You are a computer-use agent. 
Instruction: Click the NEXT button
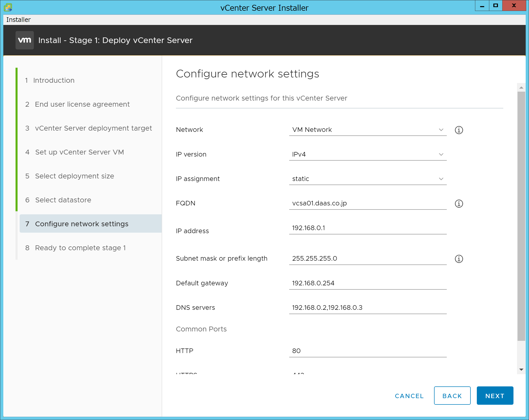[495, 396]
